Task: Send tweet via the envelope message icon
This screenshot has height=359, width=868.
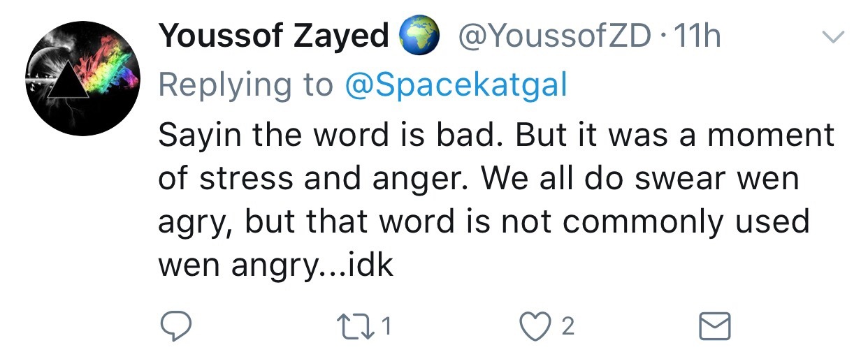Action: point(715,326)
